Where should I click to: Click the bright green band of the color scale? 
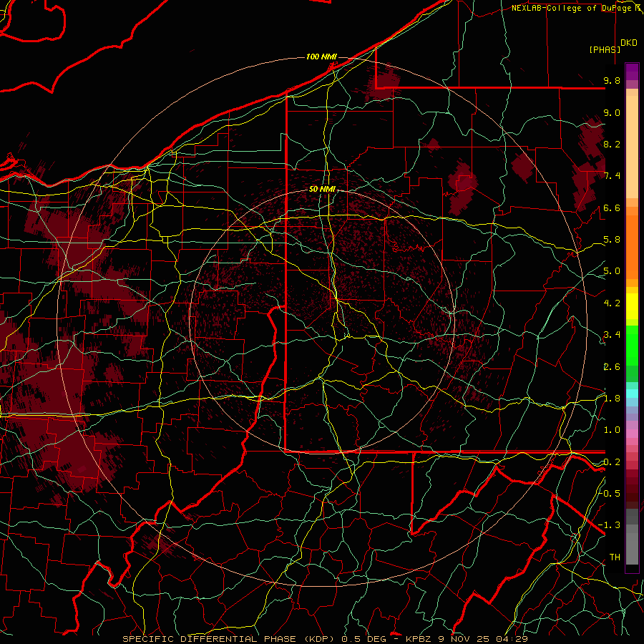point(632,345)
